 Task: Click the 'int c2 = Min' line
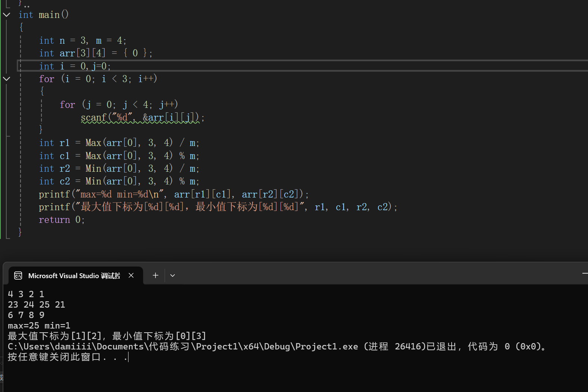click(x=119, y=181)
